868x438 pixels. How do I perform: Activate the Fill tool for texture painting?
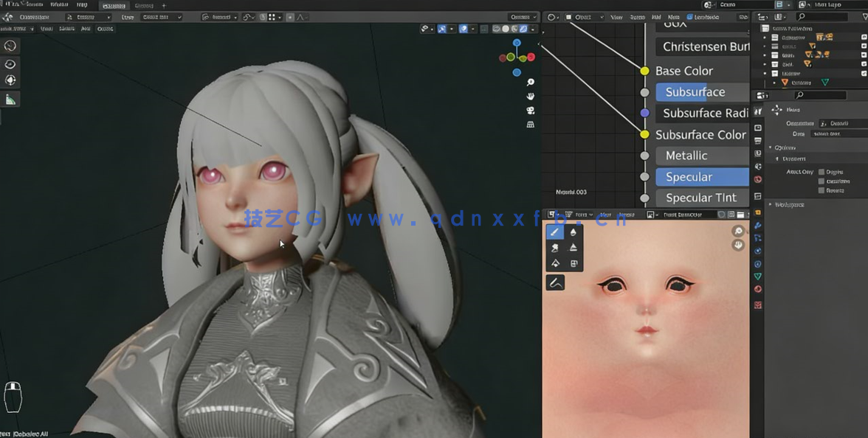click(x=555, y=264)
